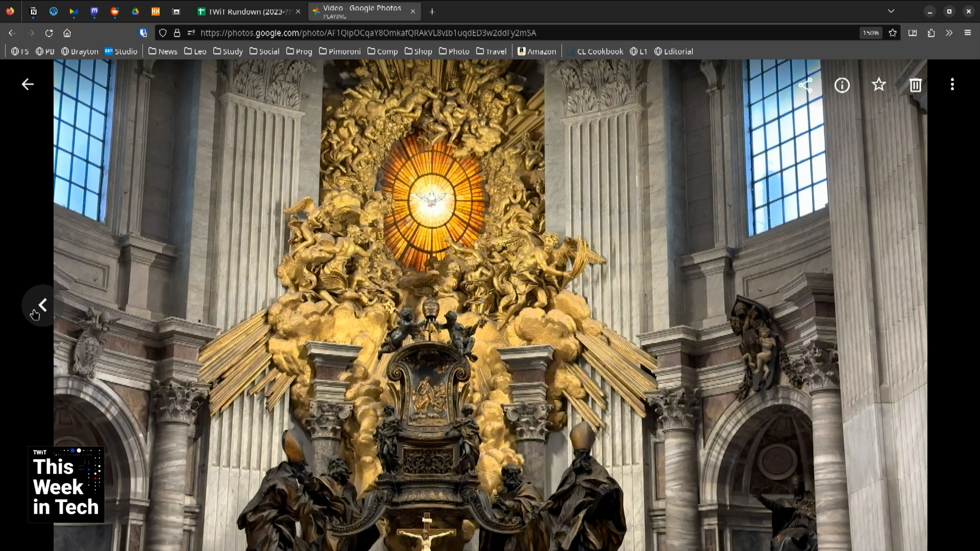The image size is (980, 551).
Task: Open the photo's three-dot options menu
Action: pyautogui.click(x=951, y=85)
